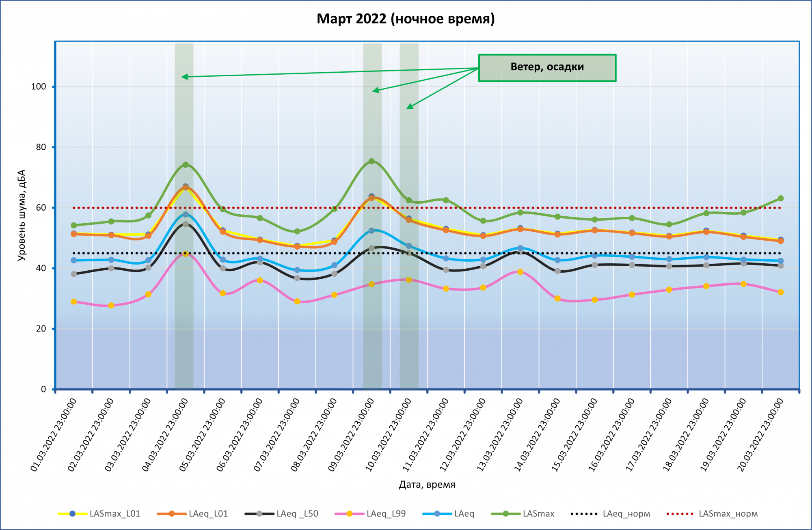The width and height of the screenshot is (812, 530).
Task: Click the green LASmax peak marker on 09.03.2022
Action: (371, 162)
